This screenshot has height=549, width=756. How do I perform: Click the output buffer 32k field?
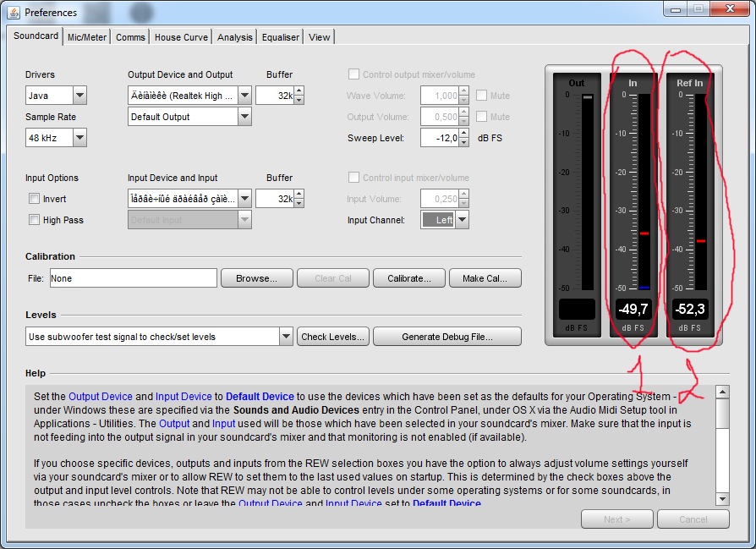point(276,95)
